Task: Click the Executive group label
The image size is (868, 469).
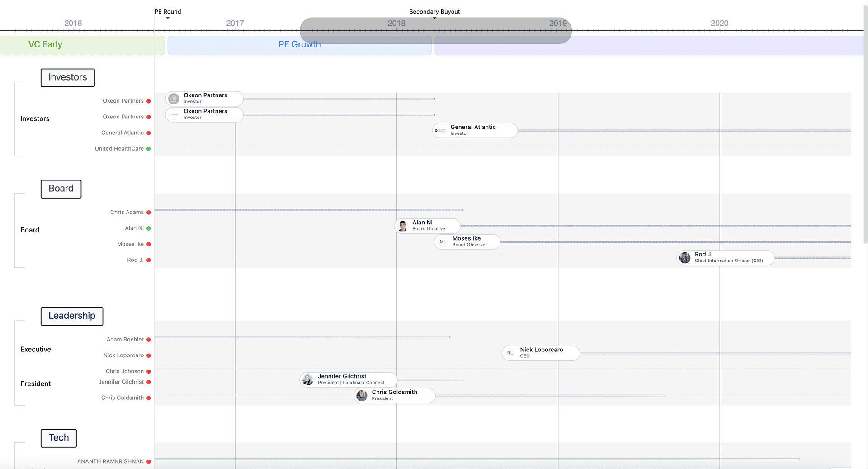Action: pos(36,350)
